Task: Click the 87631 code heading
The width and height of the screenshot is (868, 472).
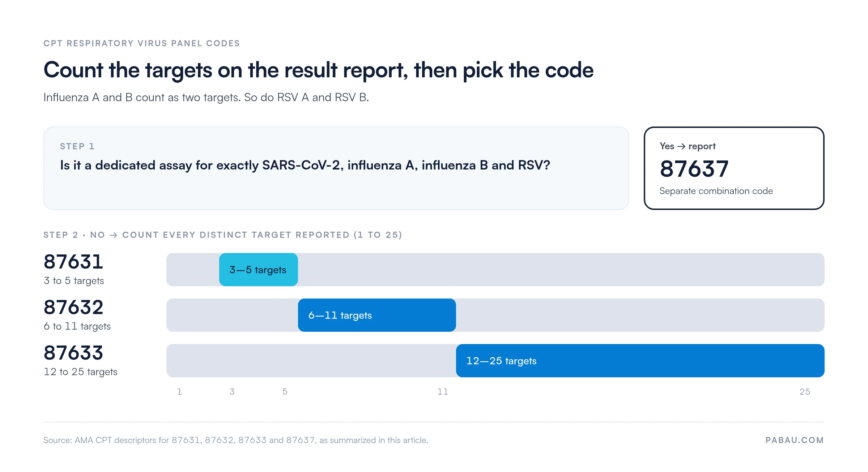Action: pos(73,262)
